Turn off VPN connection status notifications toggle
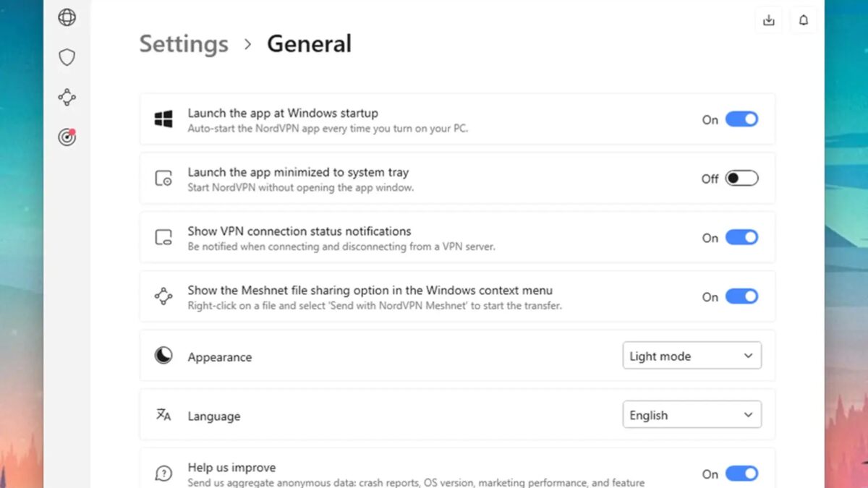Viewport: 868px width, 488px height. click(741, 238)
